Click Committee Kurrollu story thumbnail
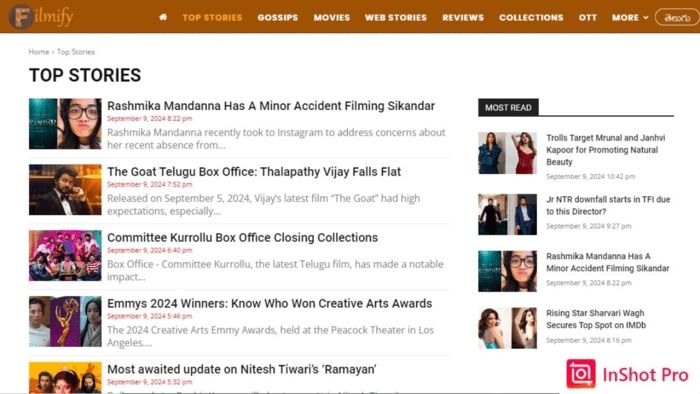This screenshot has width=700, height=394. pos(65,255)
